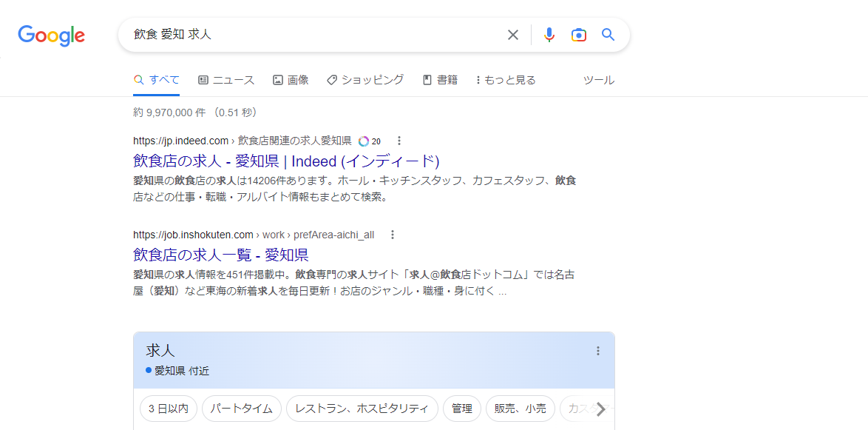Screen dimensions: 868x430
Task: Click inshokuten snippet mentioning 451件掲載中
Action: pos(355,283)
